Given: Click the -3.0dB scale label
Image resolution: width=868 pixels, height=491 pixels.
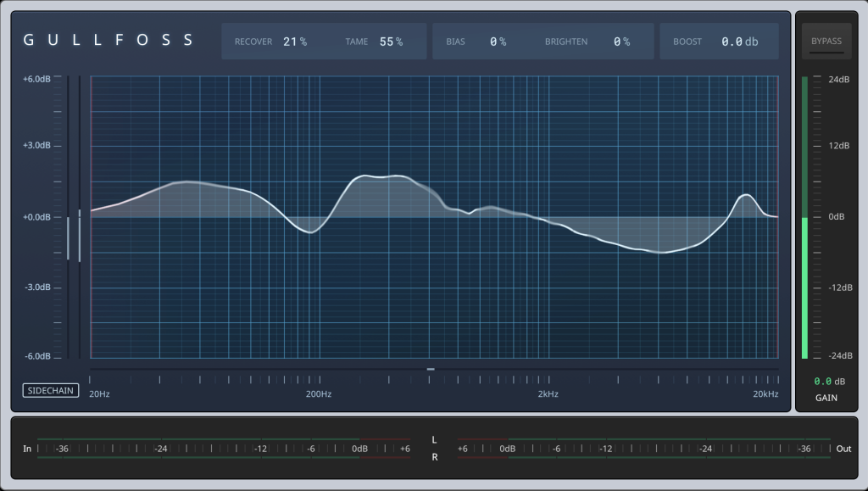Looking at the screenshot, I should (37, 287).
